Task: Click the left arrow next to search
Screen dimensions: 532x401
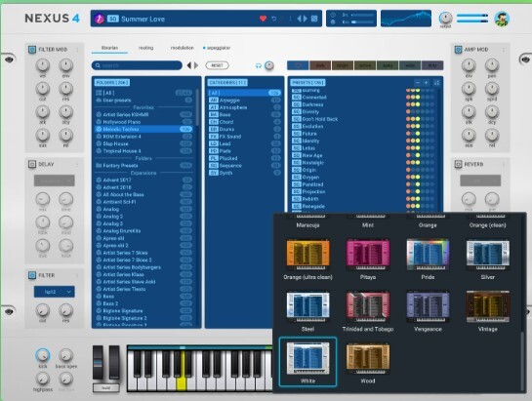Action: coord(189,65)
